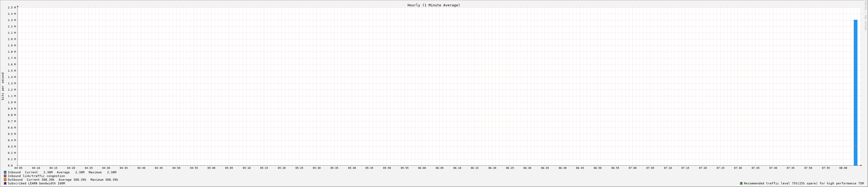
Task: Click the red arrow at x-axis end
Action: (861, 165)
